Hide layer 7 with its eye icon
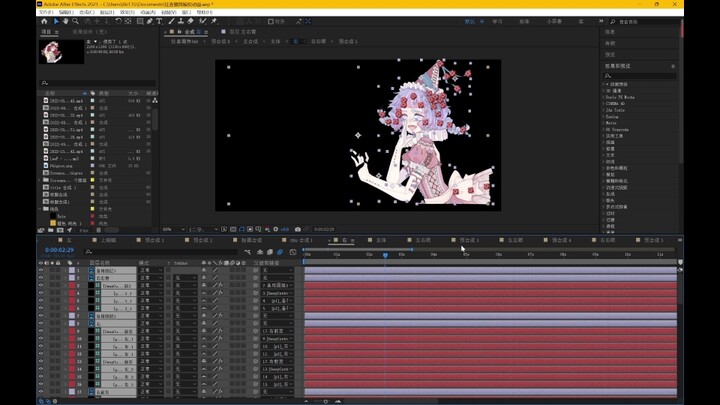 (41, 316)
